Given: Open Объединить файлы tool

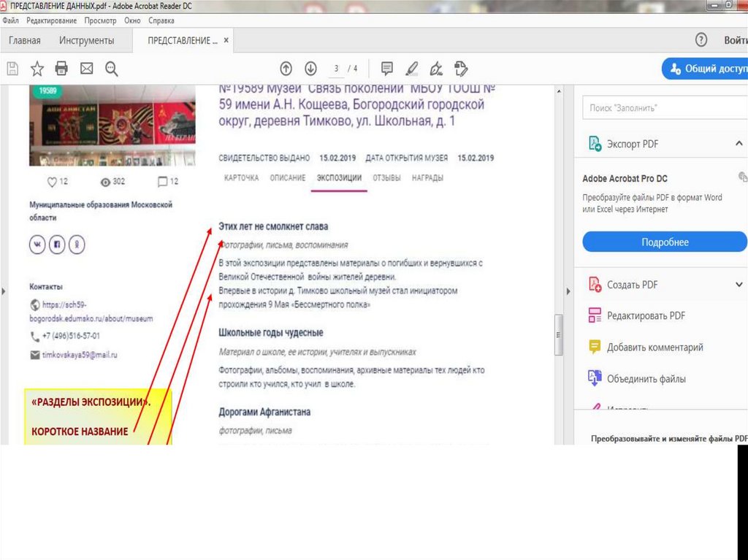Looking at the screenshot, I should 646,379.
